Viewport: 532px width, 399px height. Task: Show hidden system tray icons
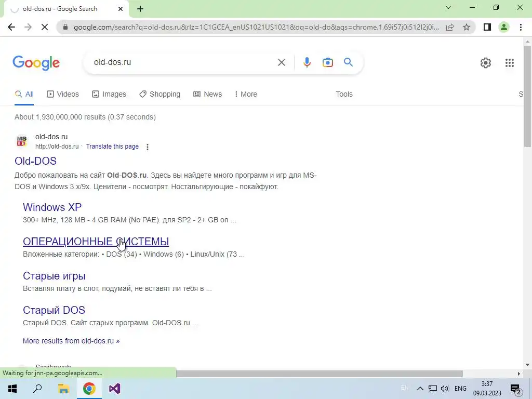point(420,389)
